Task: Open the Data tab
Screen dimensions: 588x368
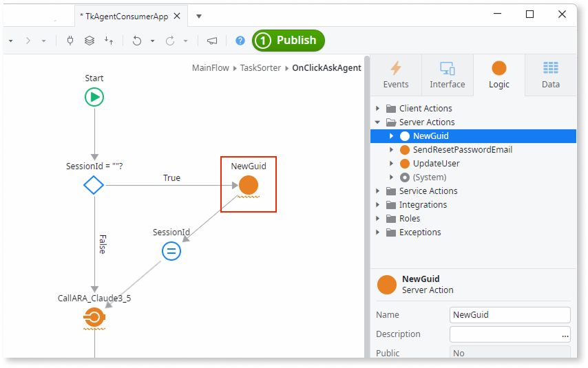Action: [x=550, y=76]
